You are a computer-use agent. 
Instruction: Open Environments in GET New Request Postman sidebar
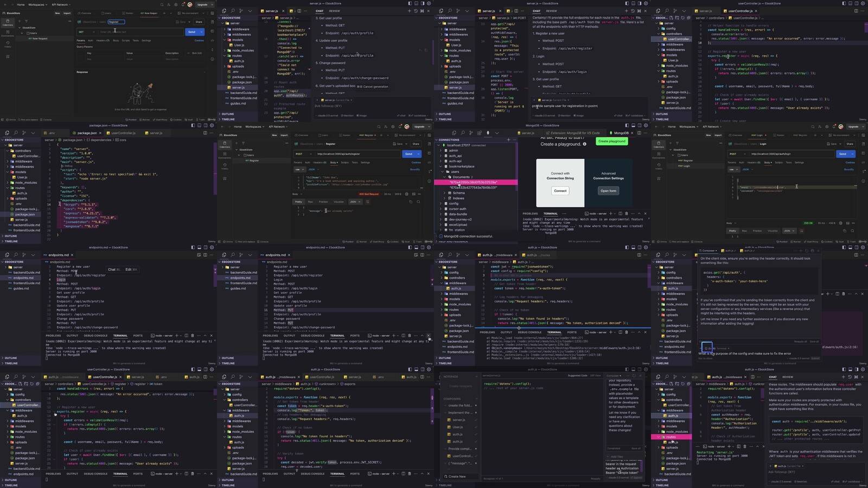[8, 34]
